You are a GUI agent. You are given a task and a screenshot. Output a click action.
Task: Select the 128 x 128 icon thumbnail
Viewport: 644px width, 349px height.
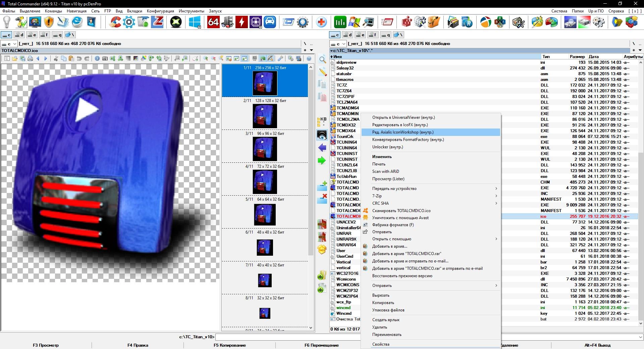(x=265, y=116)
